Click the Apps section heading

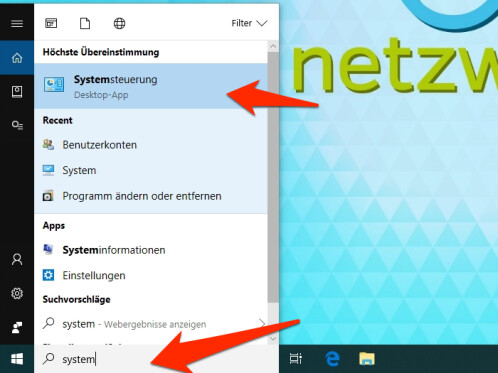coord(54,226)
